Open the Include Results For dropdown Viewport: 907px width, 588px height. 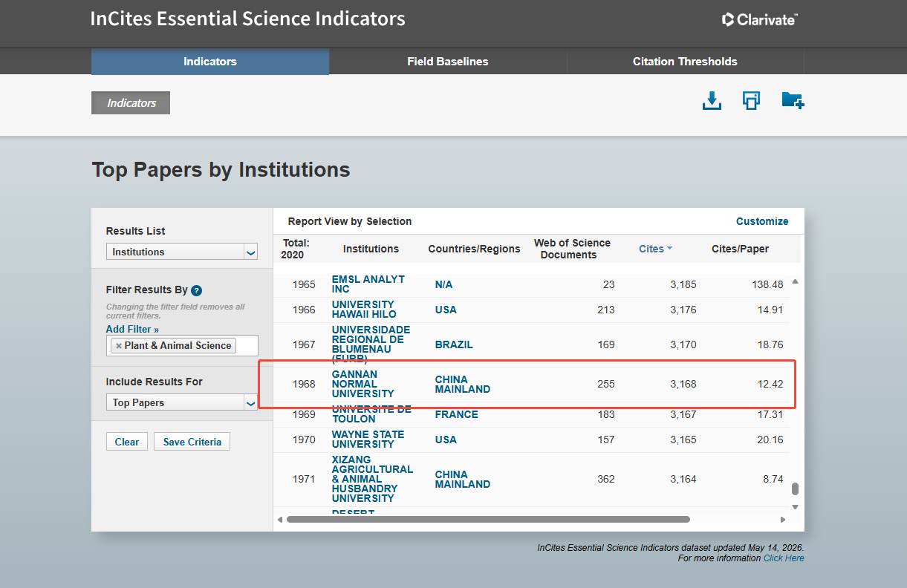182,402
